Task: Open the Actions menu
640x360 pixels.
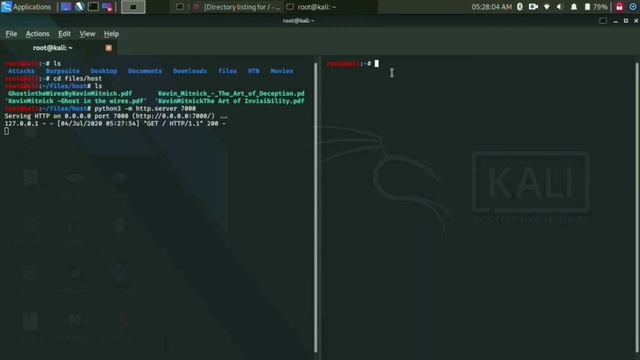Action: (x=38, y=34)
